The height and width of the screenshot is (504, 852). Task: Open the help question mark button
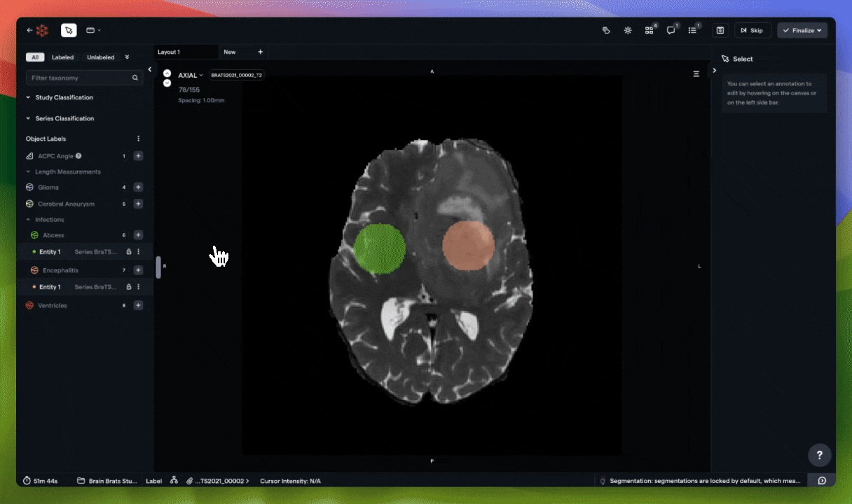pos(820,455)
